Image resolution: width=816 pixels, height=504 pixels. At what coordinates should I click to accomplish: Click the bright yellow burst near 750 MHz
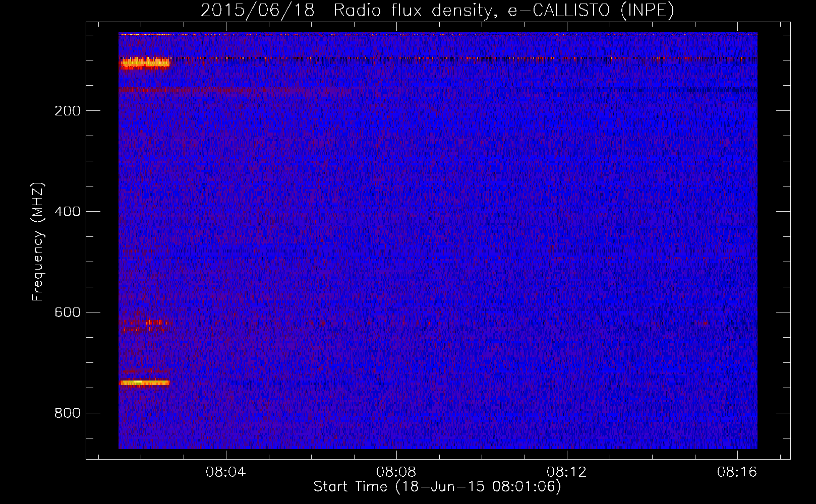[x=144, y=383]
